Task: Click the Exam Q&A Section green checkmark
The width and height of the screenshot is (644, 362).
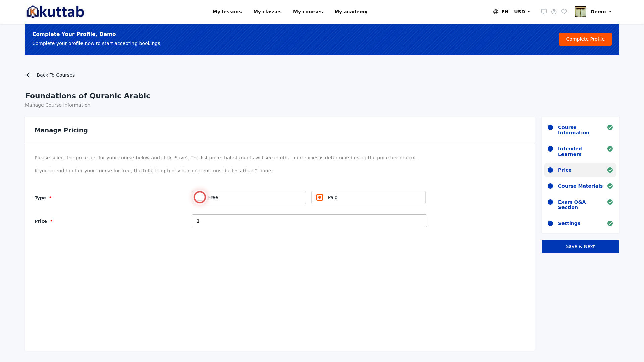Action: coord(610,202)
